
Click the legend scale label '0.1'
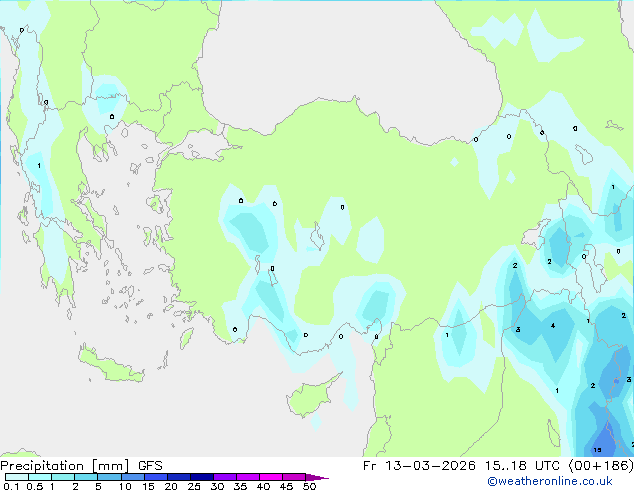(x=11, y=486)
